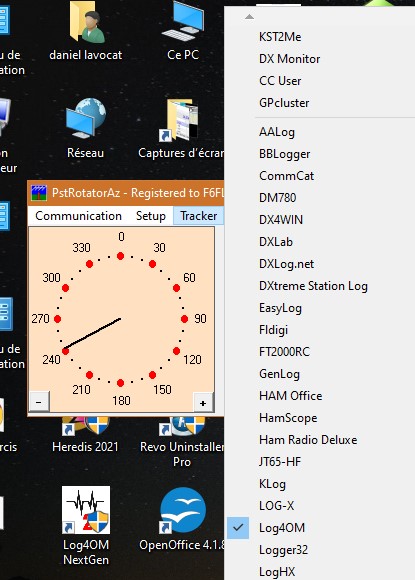Open the Tracker menu in PstRotatorAz
The image size is (415, 580).
click(199, 216)
